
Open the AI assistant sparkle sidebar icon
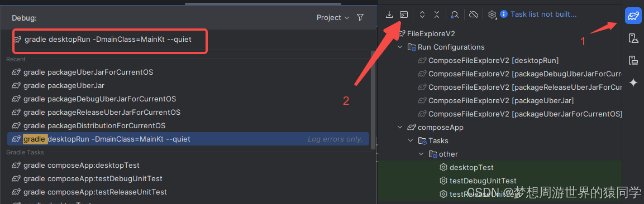tap(633, 82)
